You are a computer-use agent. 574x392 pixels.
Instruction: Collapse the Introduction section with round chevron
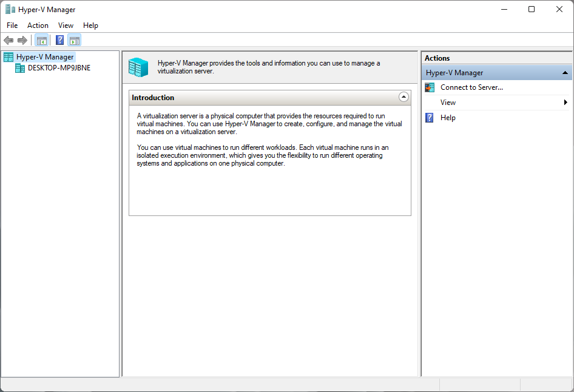[x=403, y=97]
